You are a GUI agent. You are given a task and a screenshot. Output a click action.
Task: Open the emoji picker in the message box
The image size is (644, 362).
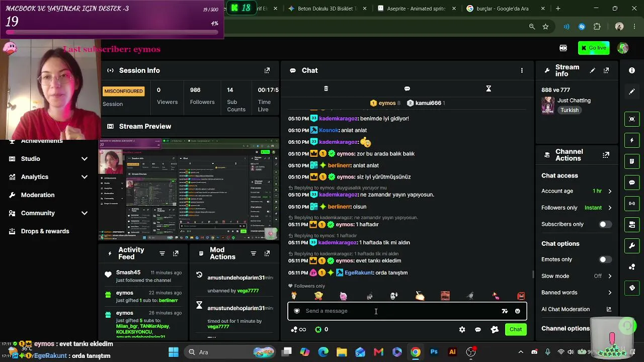(x=517, y=311)
